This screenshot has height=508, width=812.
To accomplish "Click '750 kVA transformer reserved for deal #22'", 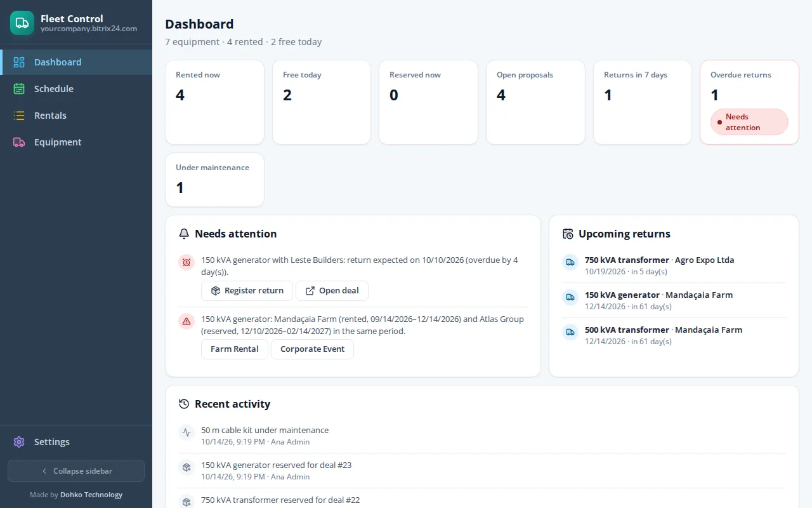I will [x=280, y=500].
